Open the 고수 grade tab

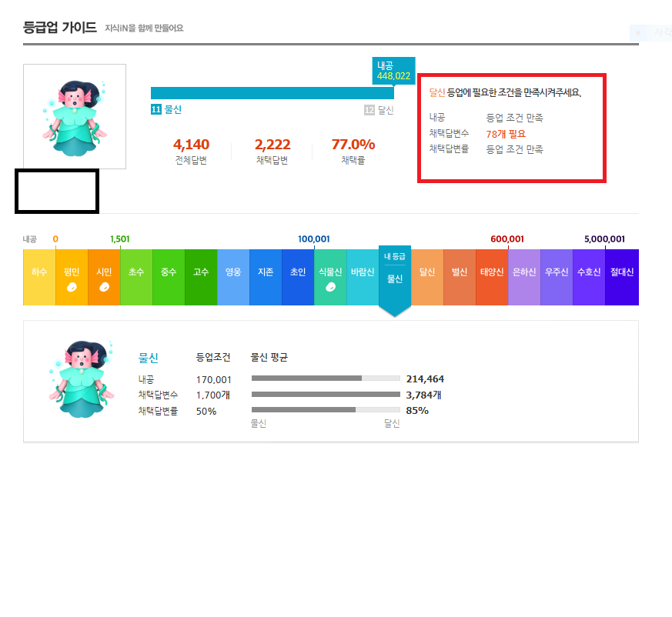coord(201,277)
